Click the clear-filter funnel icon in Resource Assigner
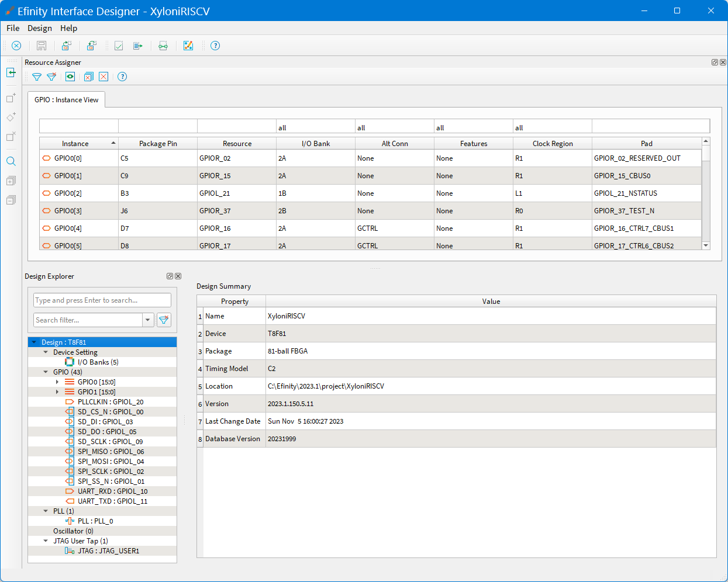728x582 pixels. pos(51,77)
